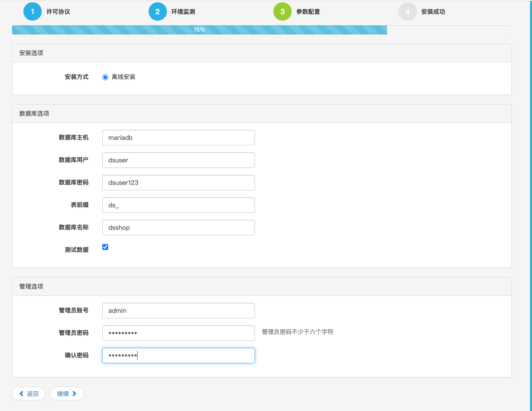Click the 数据库名称 field containing dsshop
The height and width of the screenshot is (411, 532).
click(x=178, y=228)
